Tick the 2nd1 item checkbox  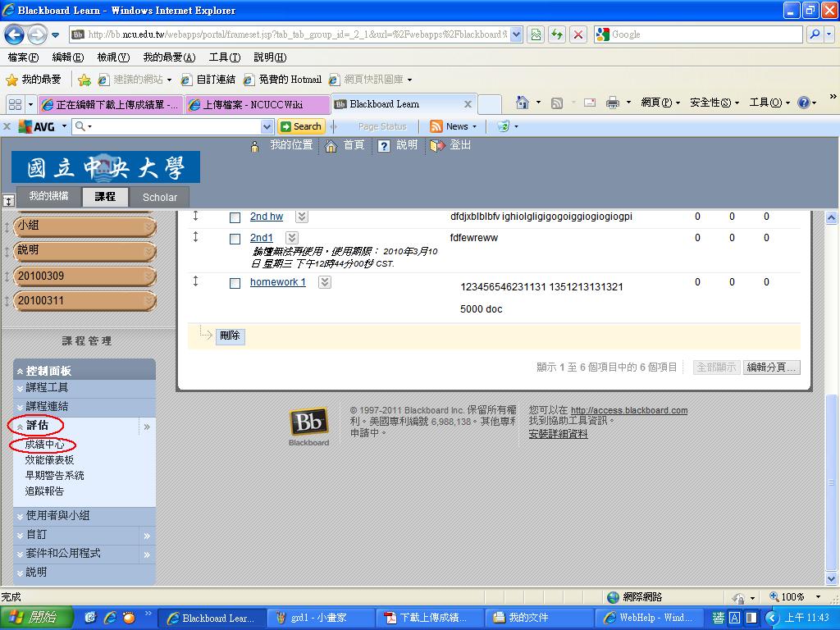coord(235,239)
